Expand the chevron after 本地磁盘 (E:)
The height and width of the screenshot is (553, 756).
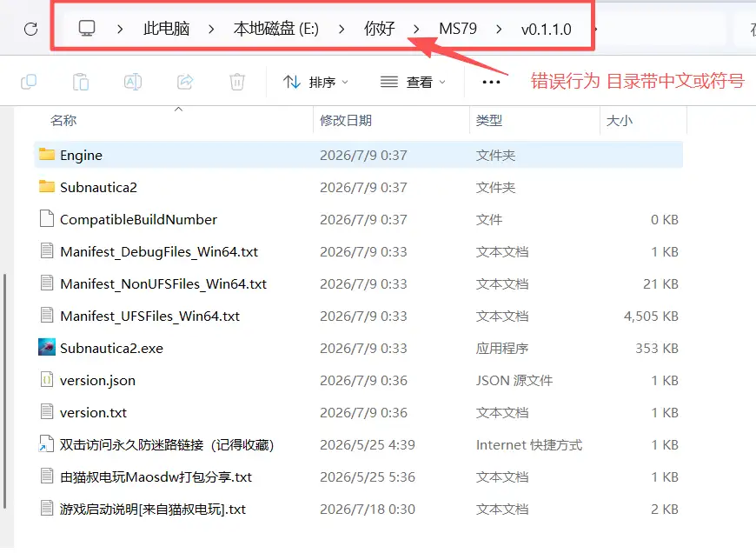tap(342, 30)
